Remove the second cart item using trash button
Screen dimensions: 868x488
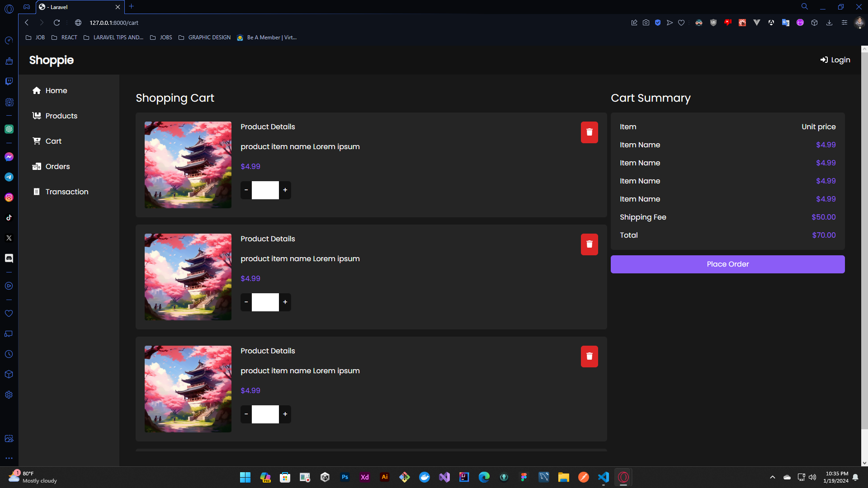589,244
